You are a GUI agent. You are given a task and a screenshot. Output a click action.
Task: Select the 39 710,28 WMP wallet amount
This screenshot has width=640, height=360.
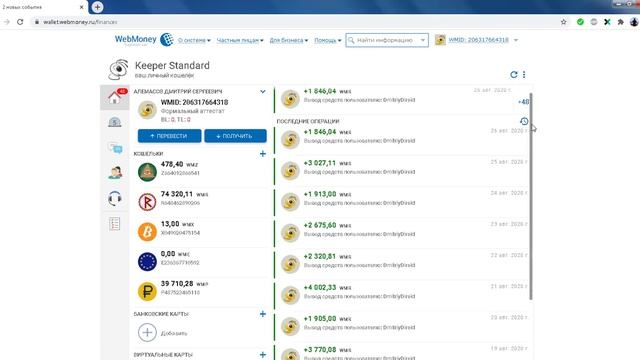point(184,283)
